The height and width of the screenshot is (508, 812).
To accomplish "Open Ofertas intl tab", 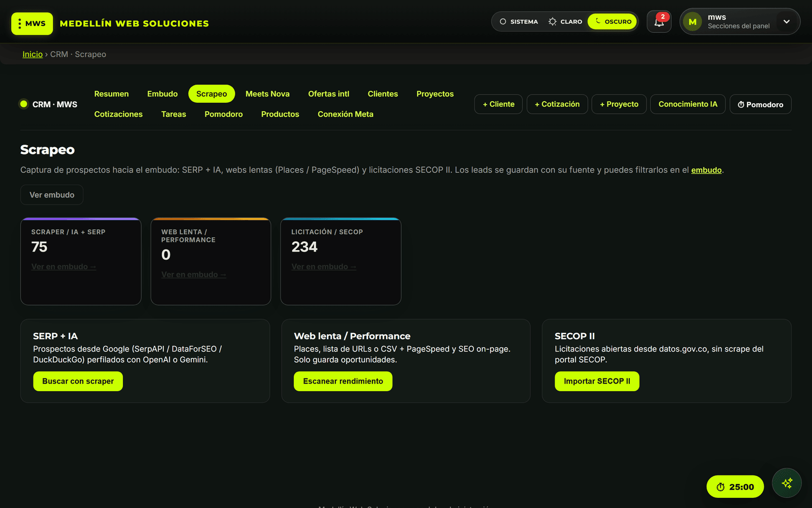I will (329, 94).
